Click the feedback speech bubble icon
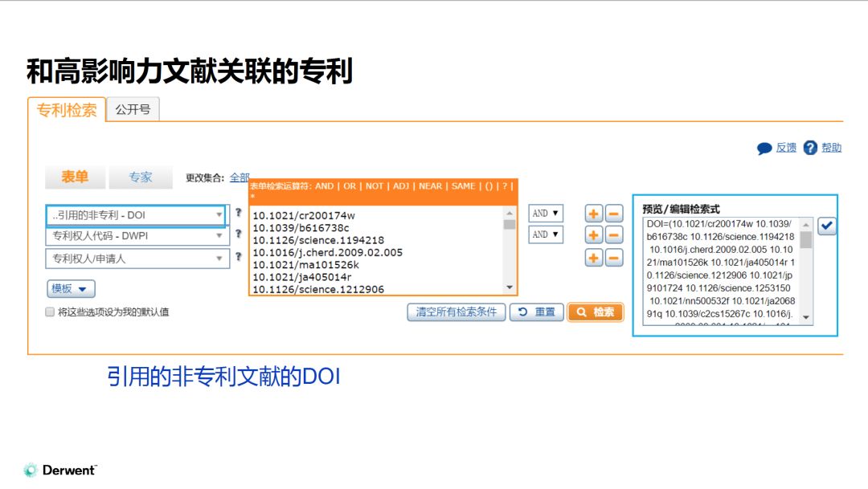 point(764,148)
